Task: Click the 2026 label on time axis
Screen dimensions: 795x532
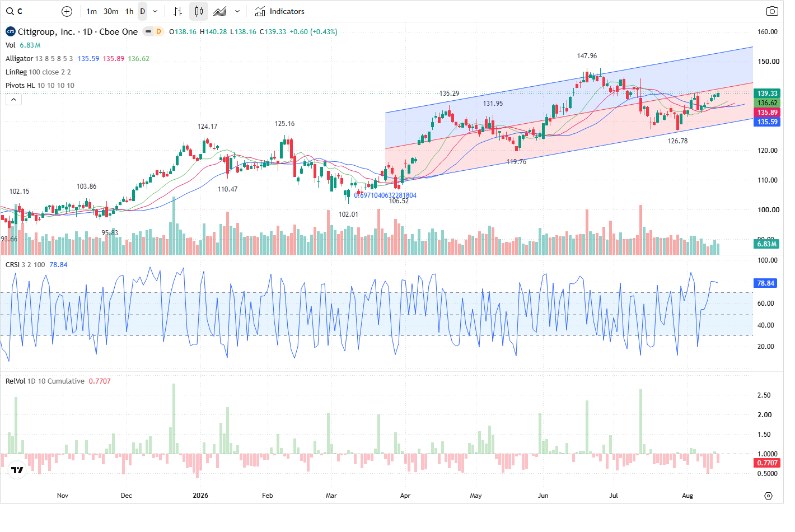Action: click(x=200, y=496)
